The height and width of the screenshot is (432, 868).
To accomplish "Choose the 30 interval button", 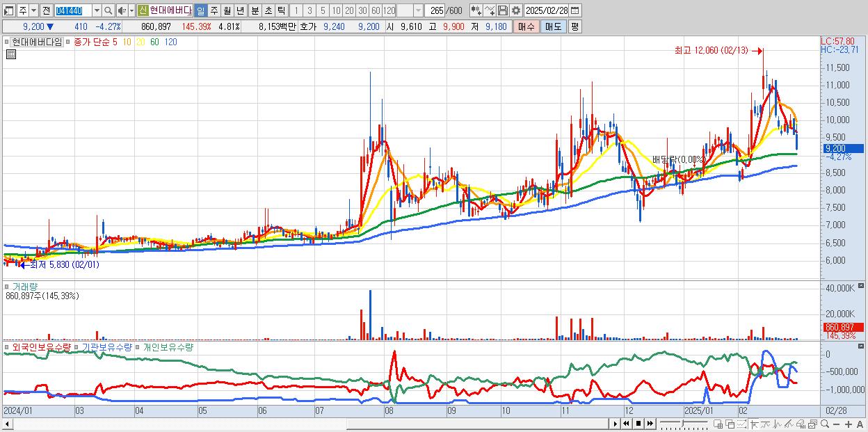I will tap(362, 10).
